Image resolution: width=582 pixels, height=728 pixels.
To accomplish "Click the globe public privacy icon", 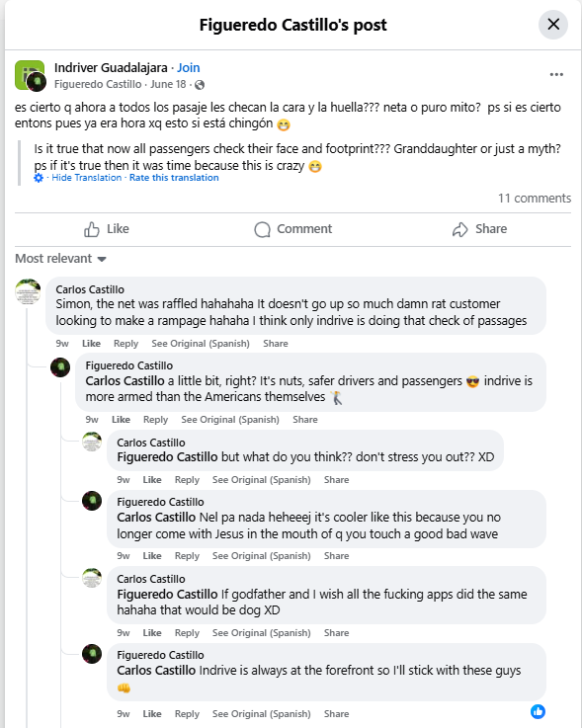I will (x=200, y=85).
